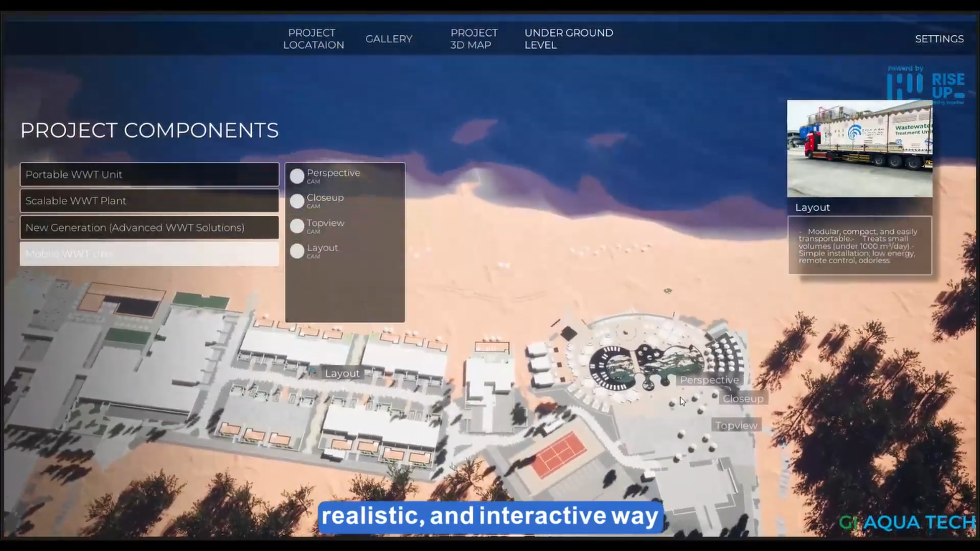Click the Layout marker on the map
Image resolution: width=980 pixels, height=551 pixels.
point(342,374)
